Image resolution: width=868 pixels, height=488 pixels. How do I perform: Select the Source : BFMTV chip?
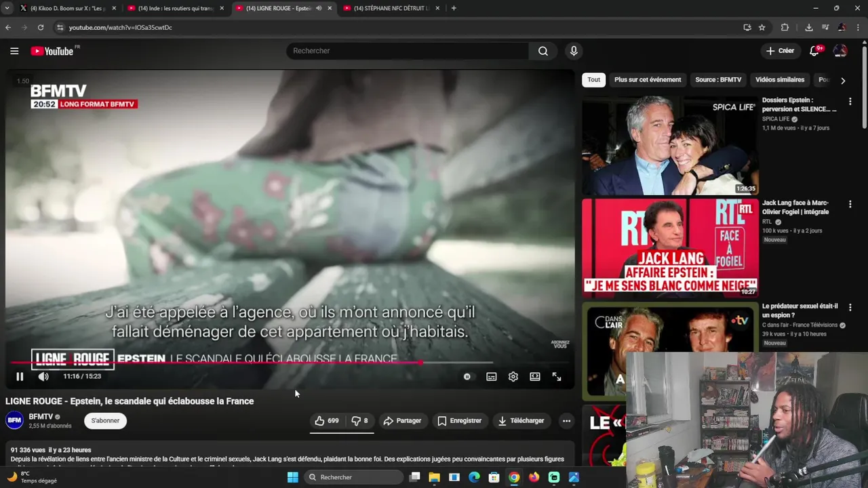tap(718, 80)
